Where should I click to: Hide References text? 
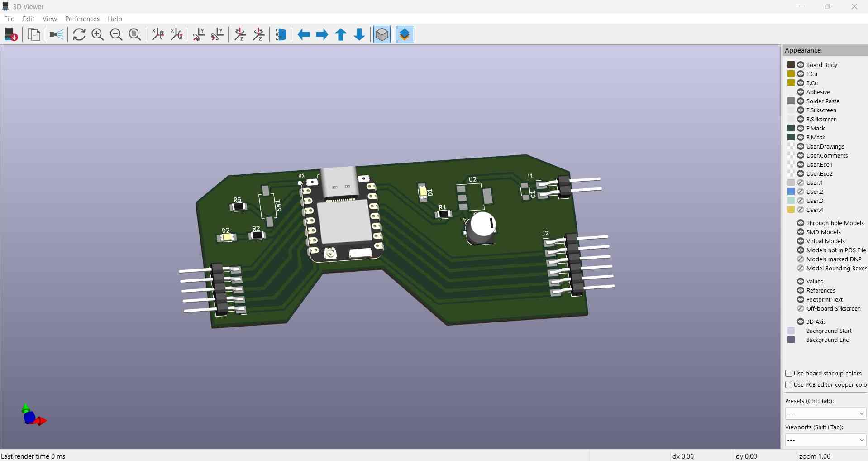pos(801,290)
